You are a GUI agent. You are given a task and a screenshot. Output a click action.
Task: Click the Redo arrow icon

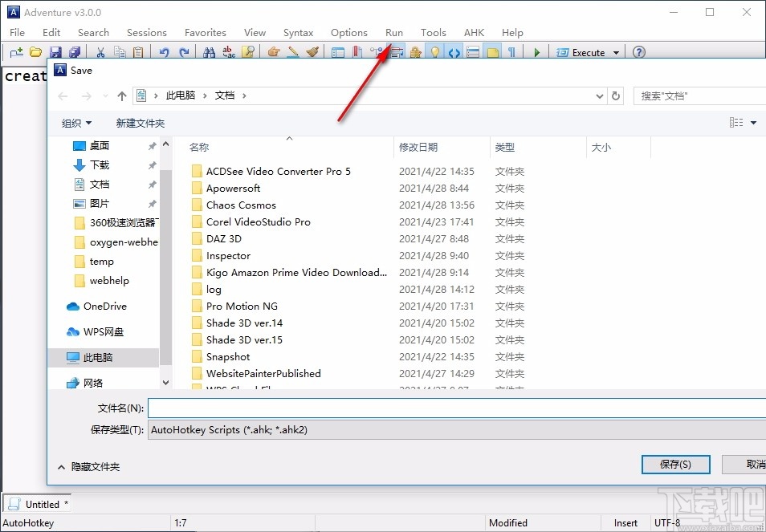coord(184,51)
